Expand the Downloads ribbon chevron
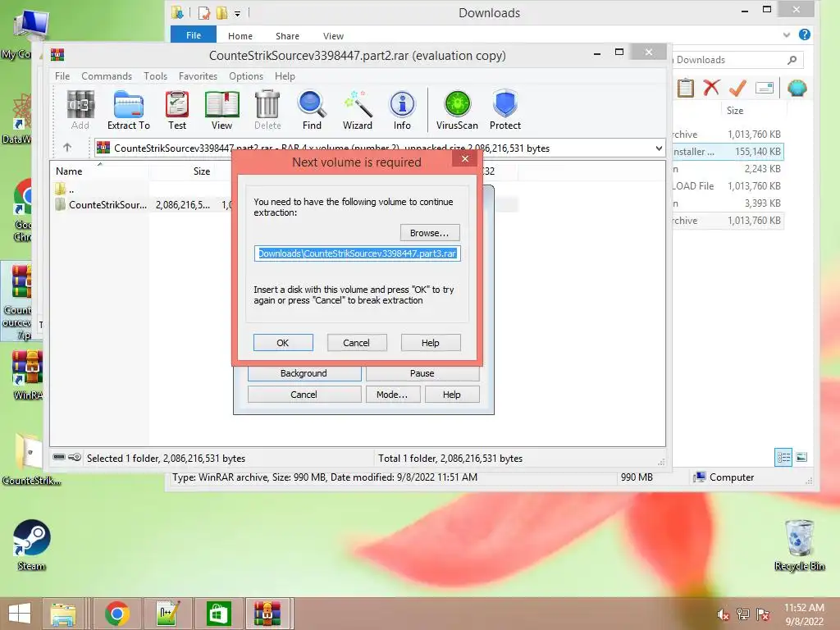Screen dimensions: 840x630 tap(787, 34)
